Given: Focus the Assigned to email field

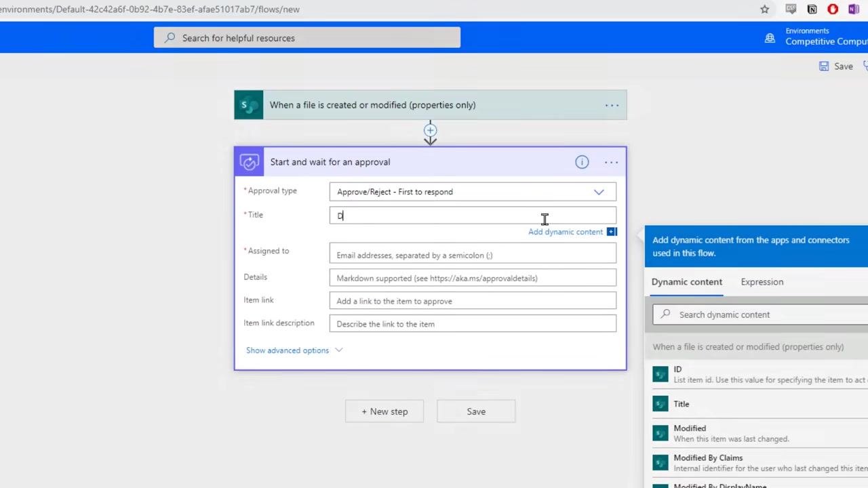Looking at the screenshot, I should pos(473,255).
